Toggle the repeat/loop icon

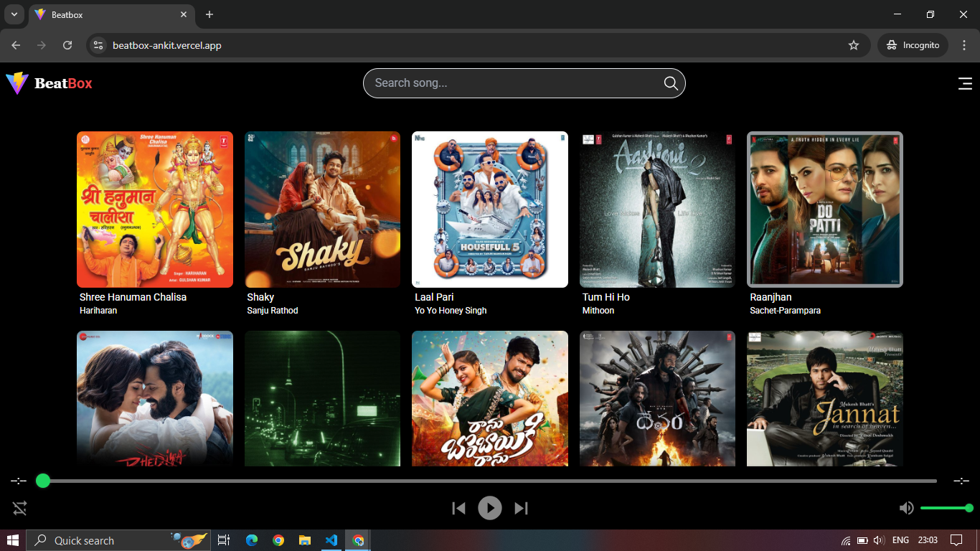19,509
